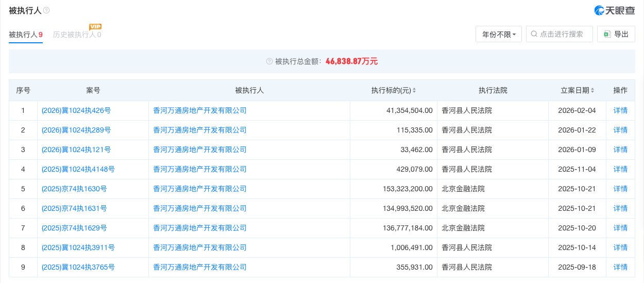Viewport: 644px width, 283px height.
Task: Open case (2025)京74执1630号
Action: [x=74, y=189]
